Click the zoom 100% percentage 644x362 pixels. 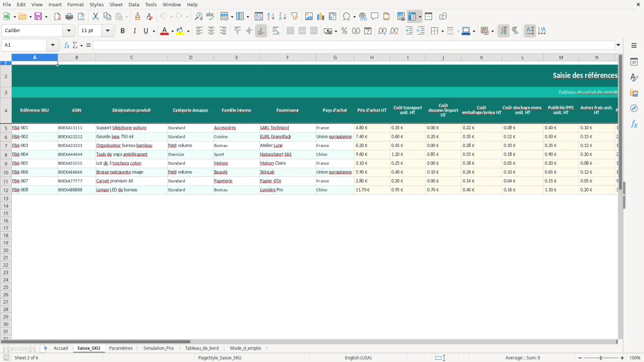[635, 358]
